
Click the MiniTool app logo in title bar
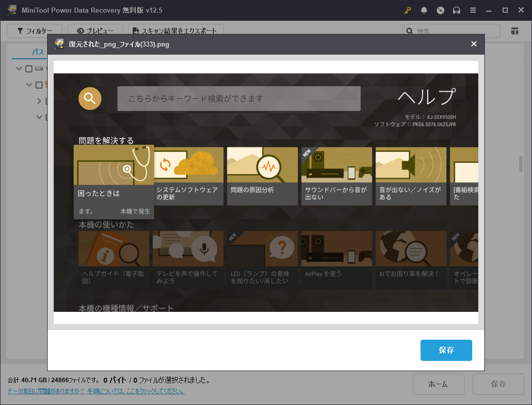(x=12, y=10)
